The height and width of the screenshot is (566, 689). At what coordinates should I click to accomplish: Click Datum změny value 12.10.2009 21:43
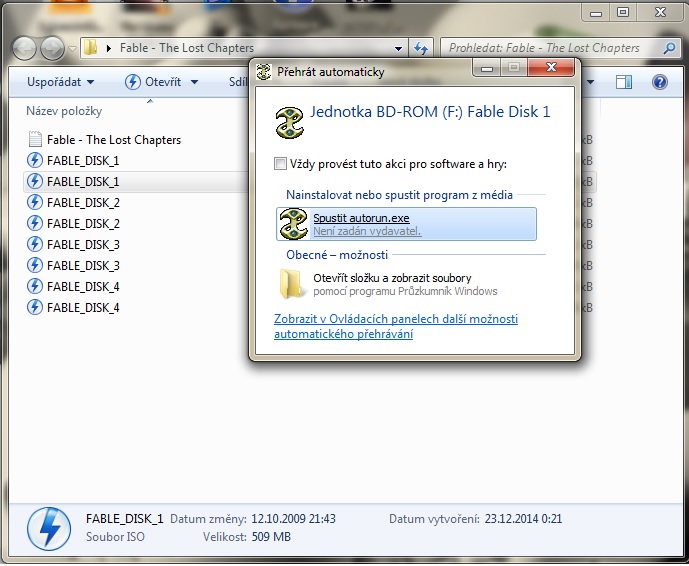[x=293, y=519]
